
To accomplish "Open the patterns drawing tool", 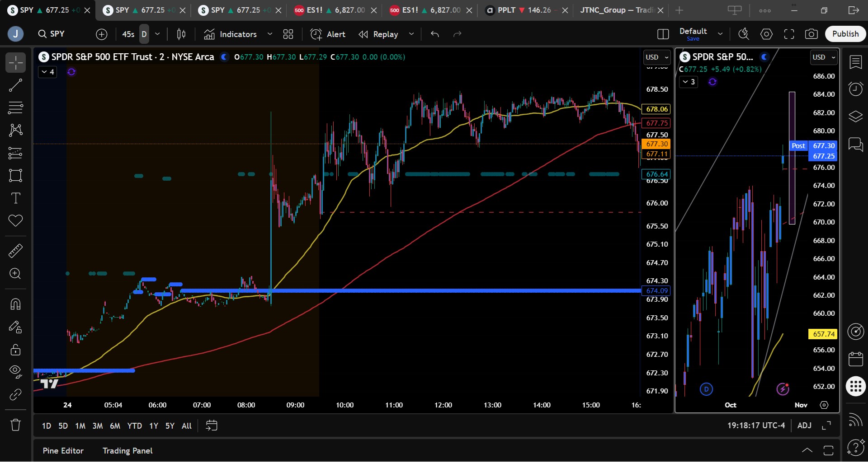I will (15, 130).
